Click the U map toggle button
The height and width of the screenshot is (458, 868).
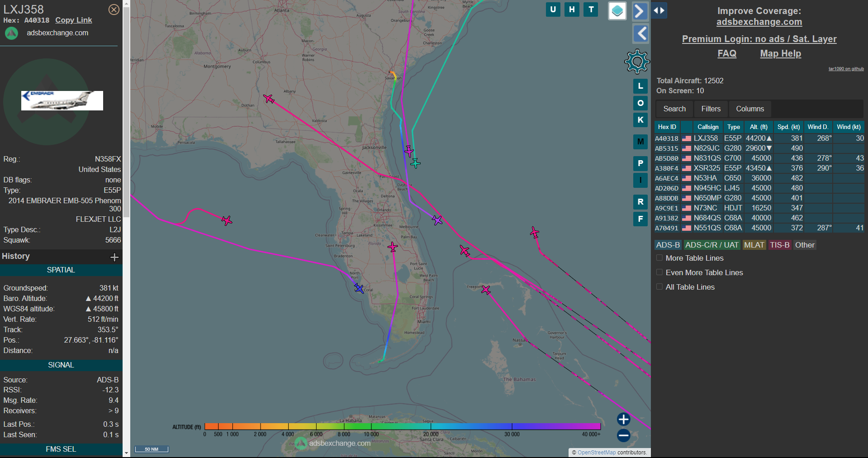click(553, 10)
